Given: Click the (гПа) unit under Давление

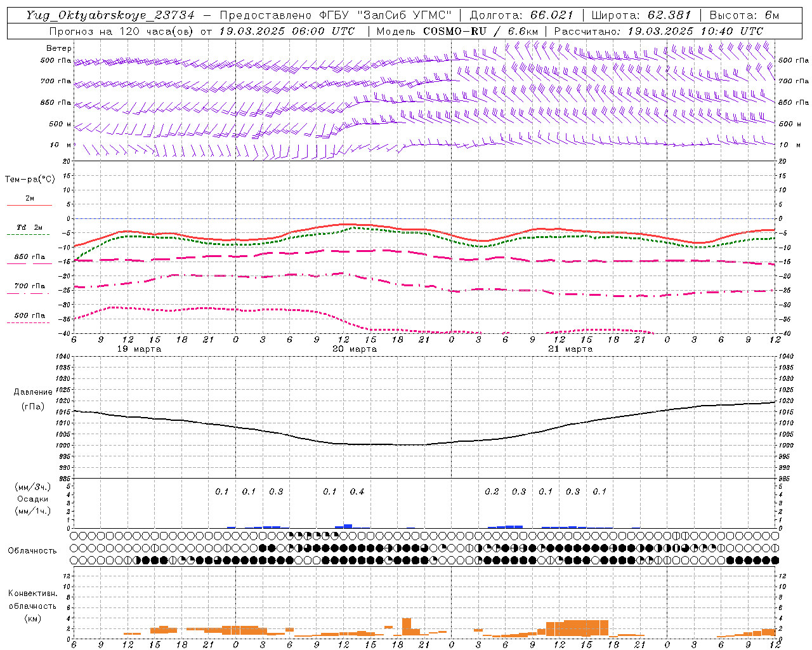Looking at the screenshot, I should [x=32, y=407].
